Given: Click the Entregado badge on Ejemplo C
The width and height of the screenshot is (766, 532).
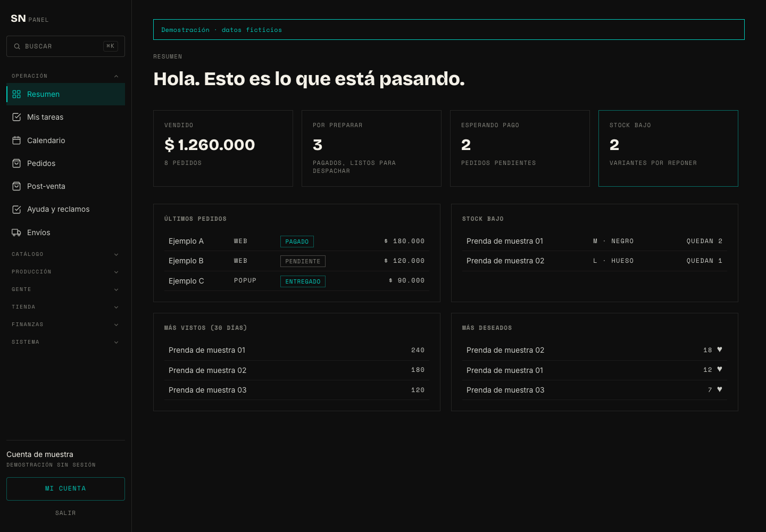Looking at the screenshot, I should [303, 281].
